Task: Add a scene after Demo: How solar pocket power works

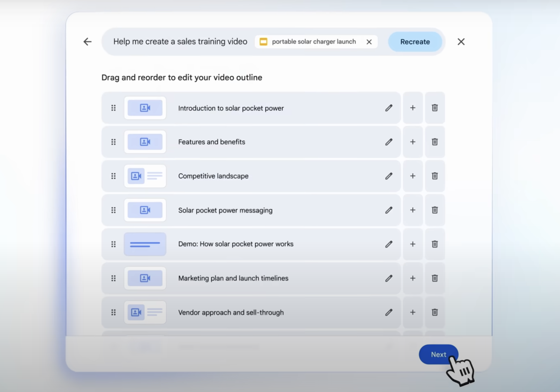Action: click(x=413, y=244)
